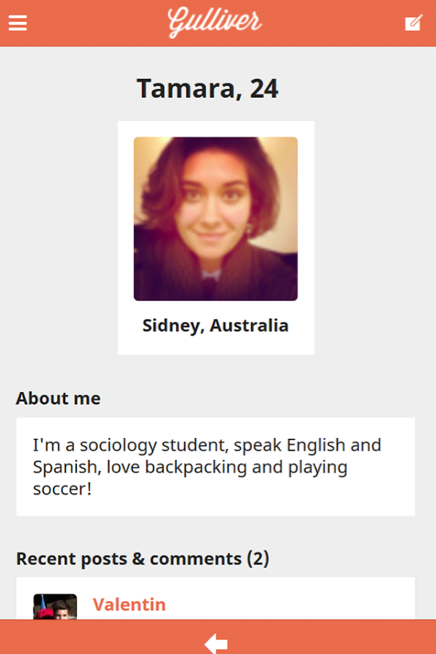Image resolution: width=436 pixels, height=654 pixels.
Task: Tap the compose new post icon
Action: (x=413, y=23)
